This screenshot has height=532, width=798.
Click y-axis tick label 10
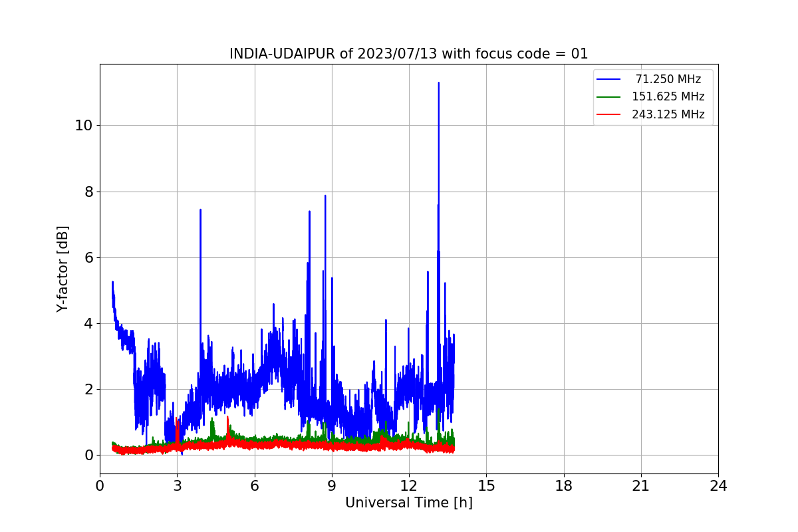84,126
